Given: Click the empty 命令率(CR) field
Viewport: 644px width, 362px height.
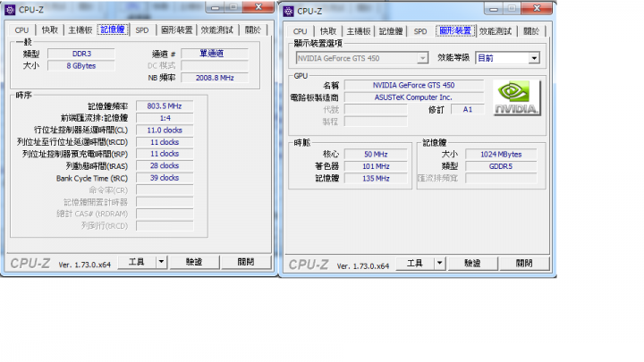Looking at the screenshot, I should (x=165, y=190).
